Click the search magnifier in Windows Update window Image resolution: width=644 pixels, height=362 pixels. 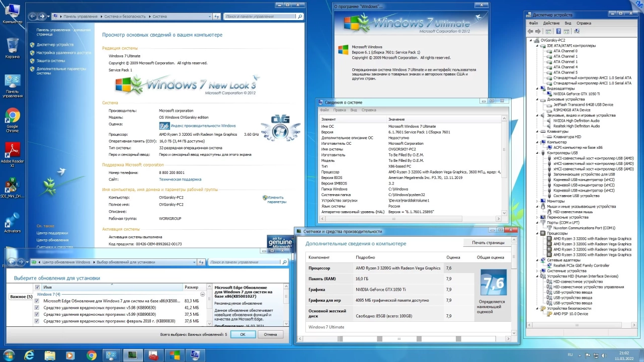pos(285,262)
